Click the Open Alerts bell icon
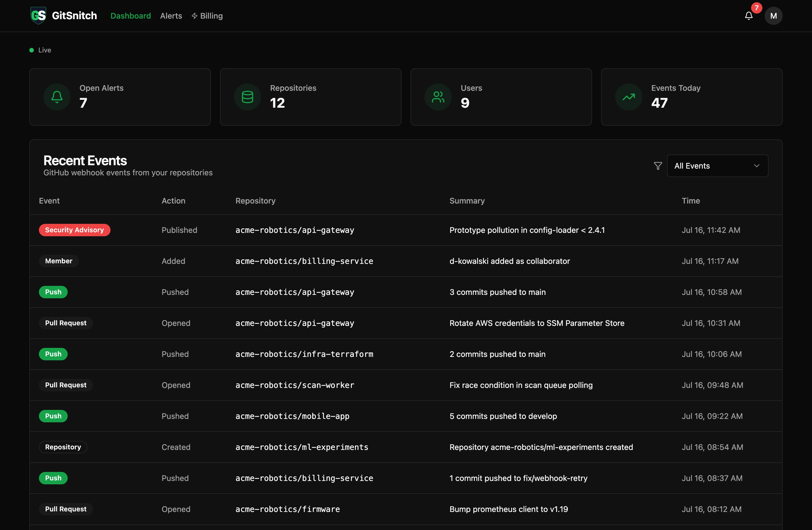The width and height of the screenshot is (812, 530). pos(57,97)
